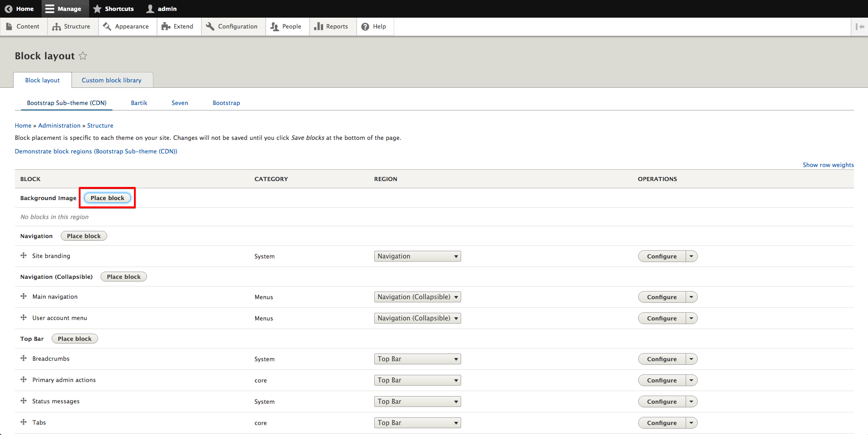Toggle the Shortcuts tray in top bar
This screenshot has height=435, width=868.
click(x=114, y=9)
